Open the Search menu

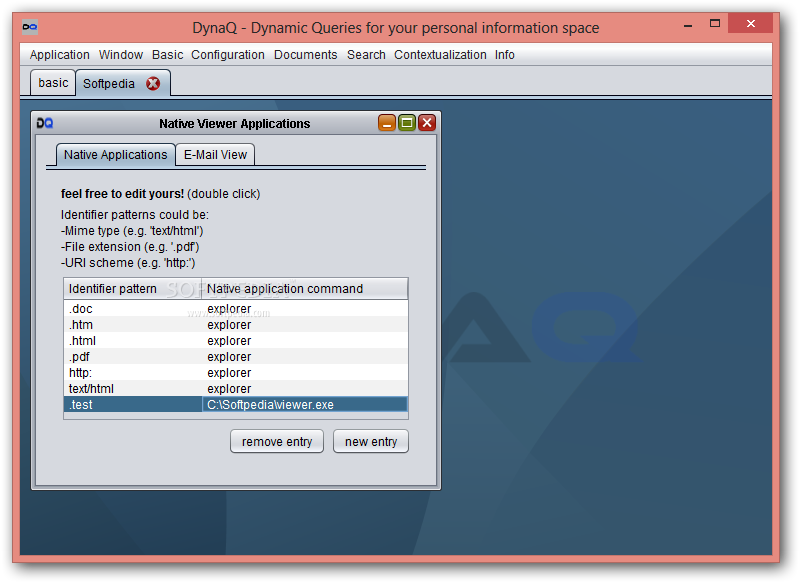click(x=366, y=55)
